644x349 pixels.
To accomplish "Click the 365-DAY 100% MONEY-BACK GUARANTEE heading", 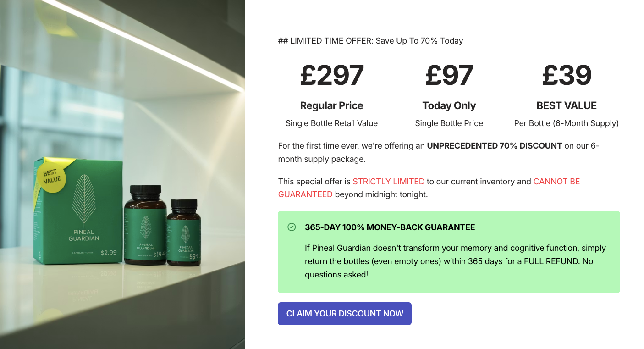I will 390,227.
